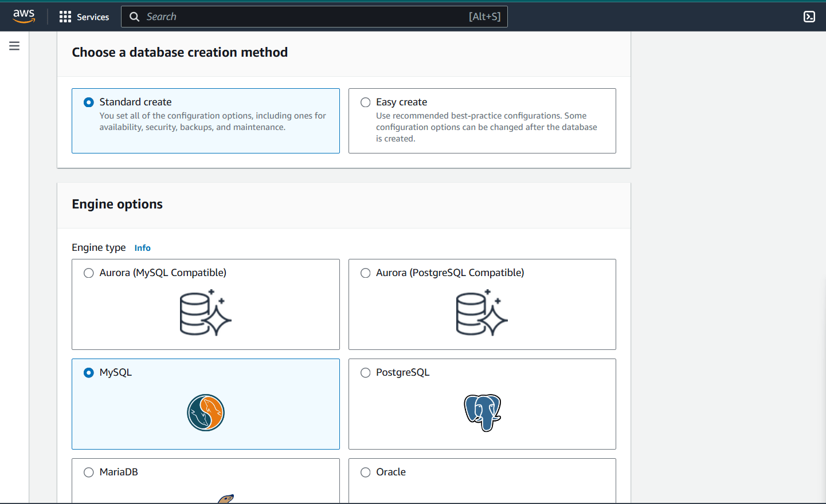Open the Engine type Info link
Screen dimensions: 826x504
143,248
